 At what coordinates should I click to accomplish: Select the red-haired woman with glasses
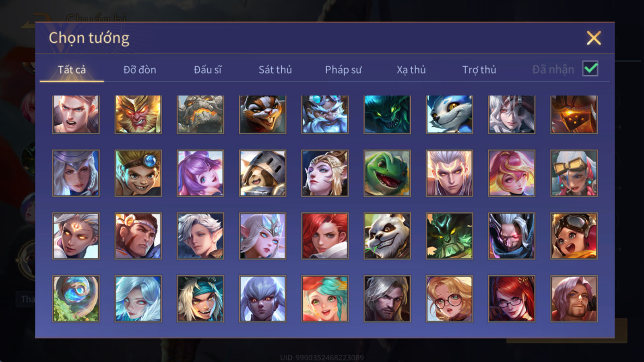pos(512,299)
